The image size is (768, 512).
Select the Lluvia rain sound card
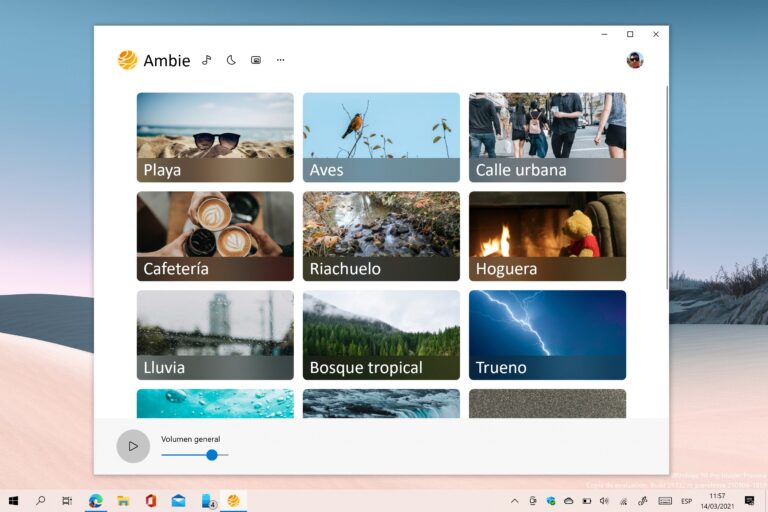[215, 335]
